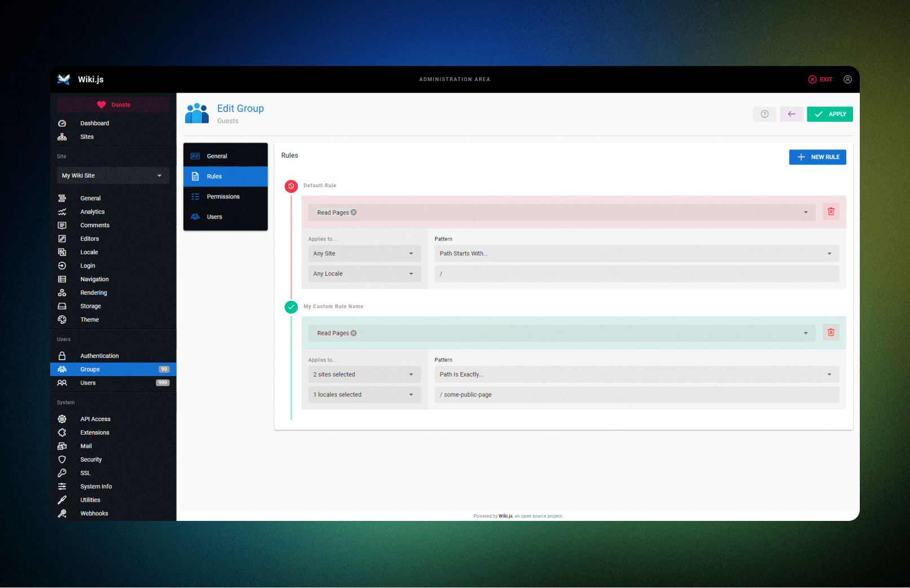Select the Rules tab
This screenshot has height=588, width=910.
point(226,176)
